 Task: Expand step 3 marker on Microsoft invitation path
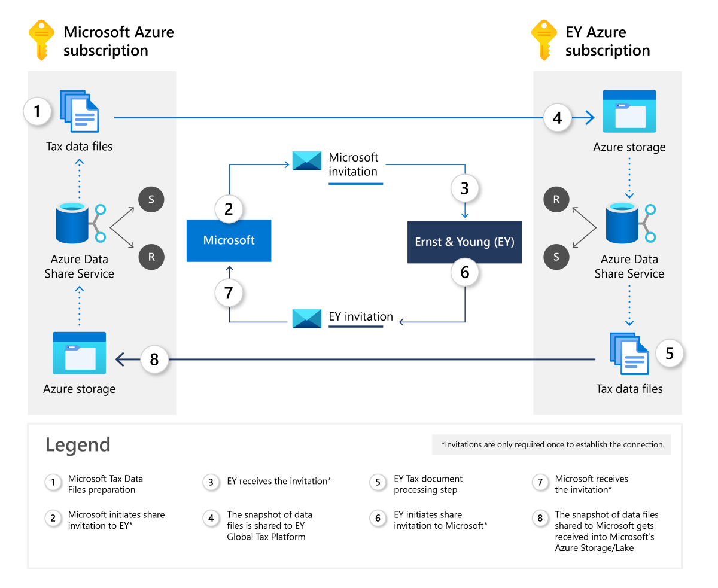click(465, 188)
